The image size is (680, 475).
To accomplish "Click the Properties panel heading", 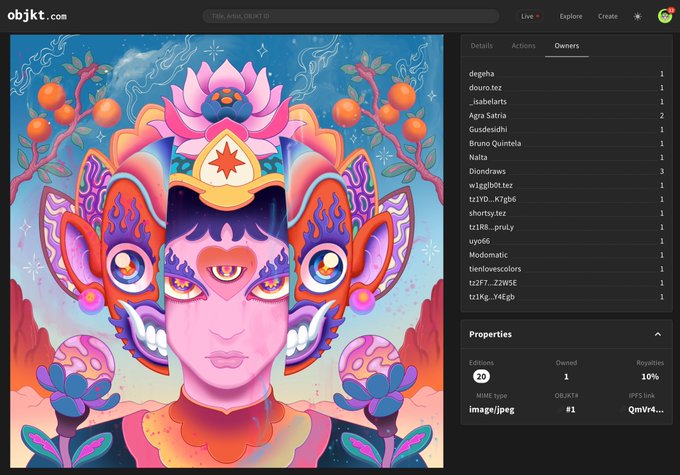I will pyautogui.click(x=490, y=334).
